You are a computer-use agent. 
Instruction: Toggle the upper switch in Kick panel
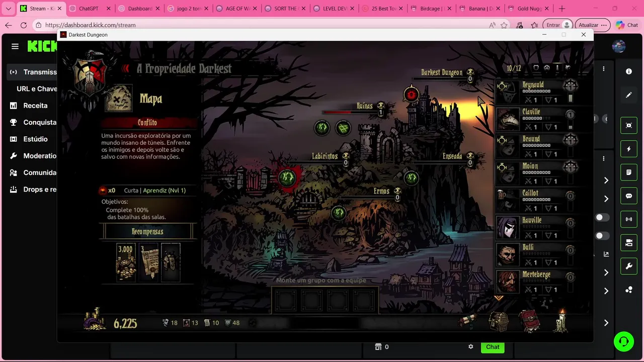pyautogui.click(x=602, y=217)
